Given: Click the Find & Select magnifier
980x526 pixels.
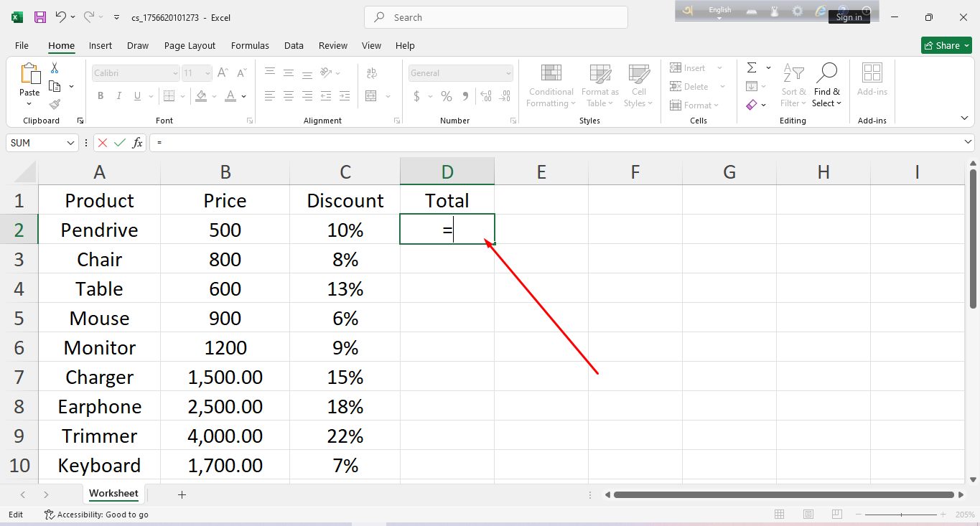Looking at the screenshot, I should (x=827, y=72).
